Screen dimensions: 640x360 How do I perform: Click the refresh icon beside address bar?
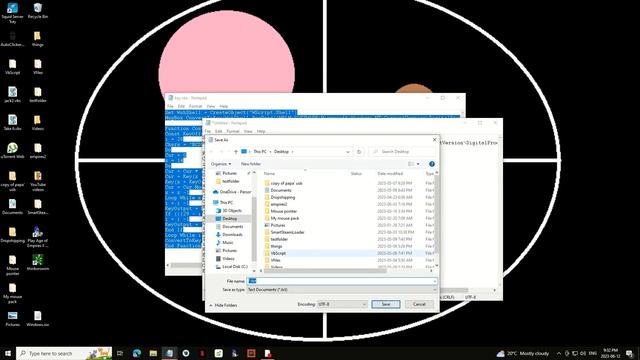point(359,151)
